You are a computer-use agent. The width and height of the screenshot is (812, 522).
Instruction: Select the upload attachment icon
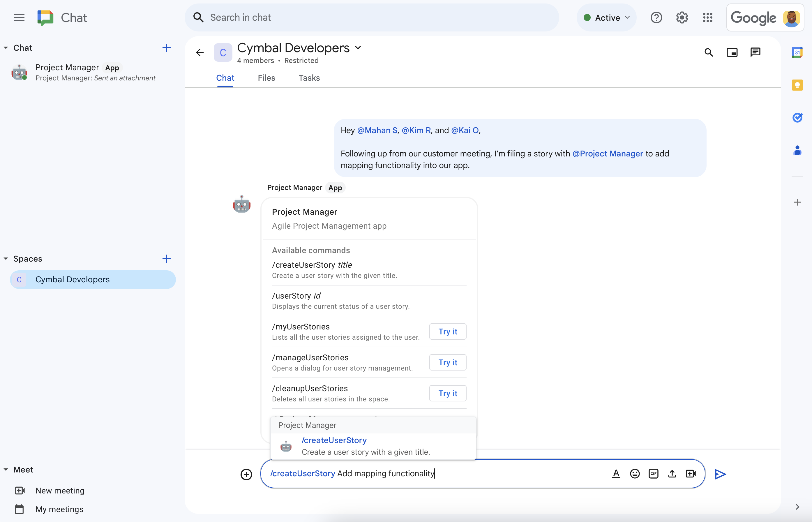(x=672, y=473)
